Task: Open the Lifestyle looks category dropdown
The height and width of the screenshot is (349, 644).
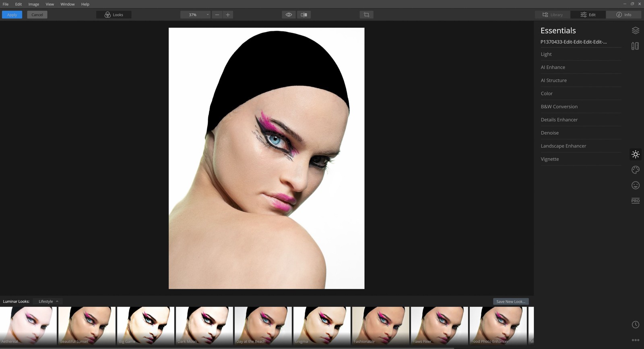Action: tap(48, 301)
